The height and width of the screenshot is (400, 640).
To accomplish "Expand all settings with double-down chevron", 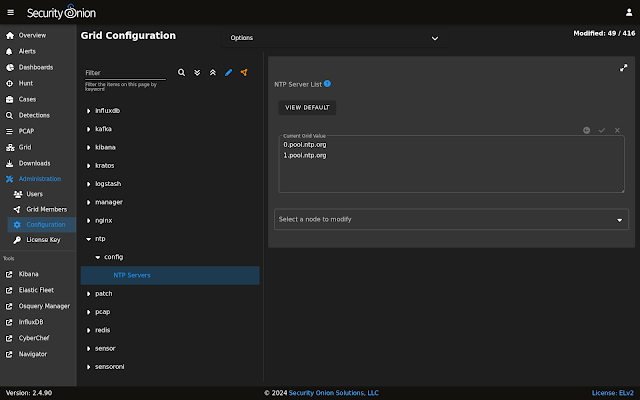I will [x=197, y=72].
